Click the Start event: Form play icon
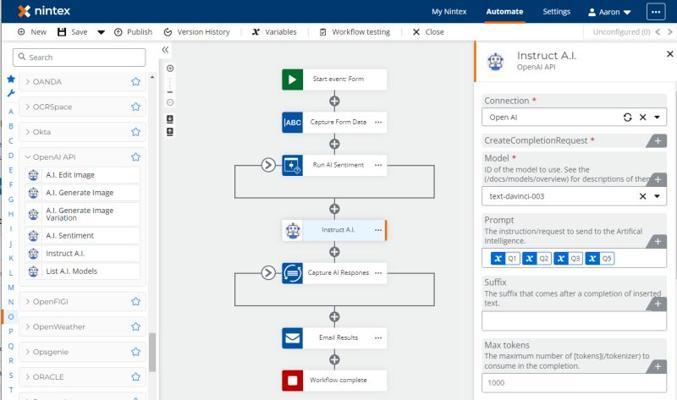 (292, 80)
